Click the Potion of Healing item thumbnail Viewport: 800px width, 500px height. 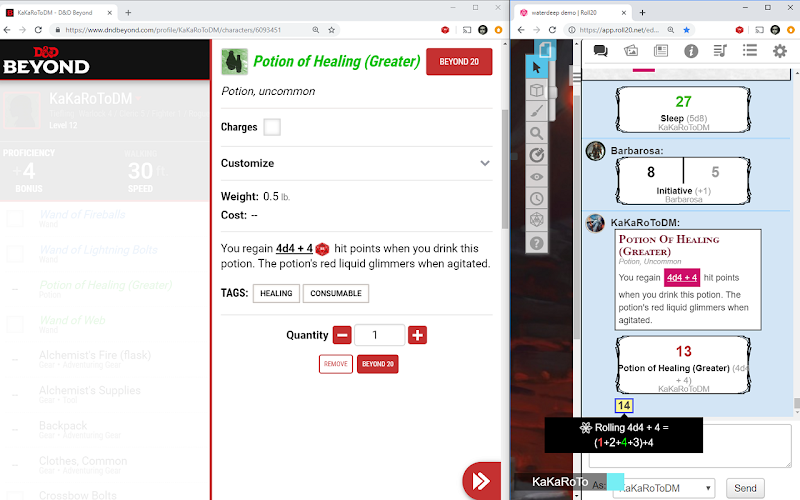click(234, 62)
